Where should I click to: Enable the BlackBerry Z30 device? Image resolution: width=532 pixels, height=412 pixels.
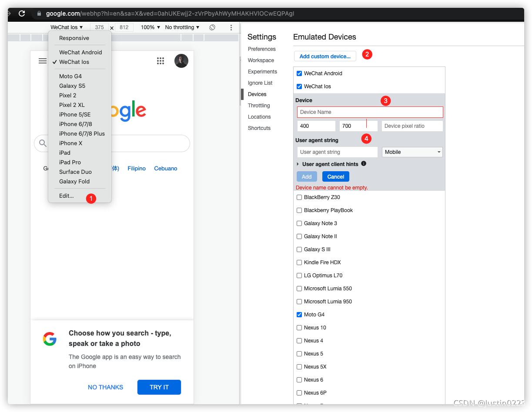(x=299, y=197)
